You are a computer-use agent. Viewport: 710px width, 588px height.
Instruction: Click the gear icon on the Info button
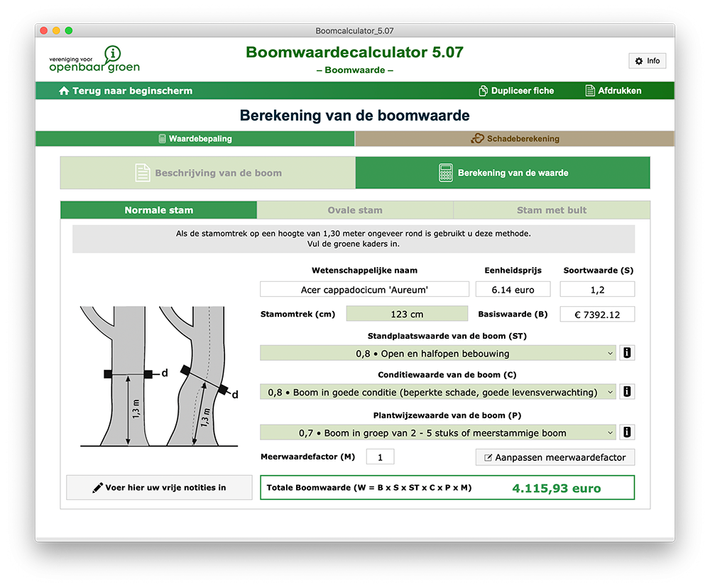pyautogui.click(x=639, y=60)
